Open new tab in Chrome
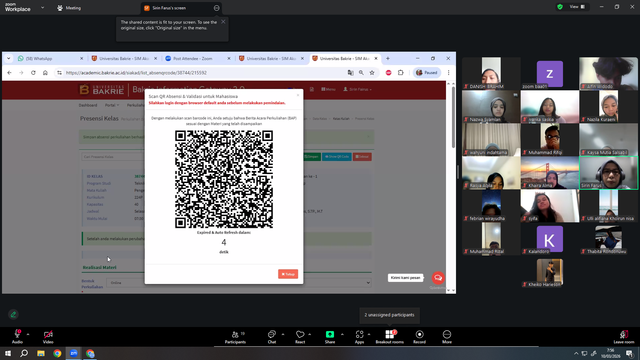The image size is (640, 360). click(x=388, y=58)
